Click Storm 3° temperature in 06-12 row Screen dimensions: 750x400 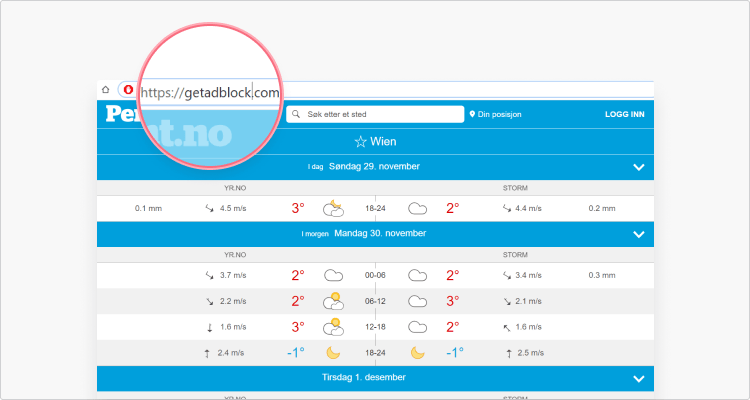tap(453, 301)
